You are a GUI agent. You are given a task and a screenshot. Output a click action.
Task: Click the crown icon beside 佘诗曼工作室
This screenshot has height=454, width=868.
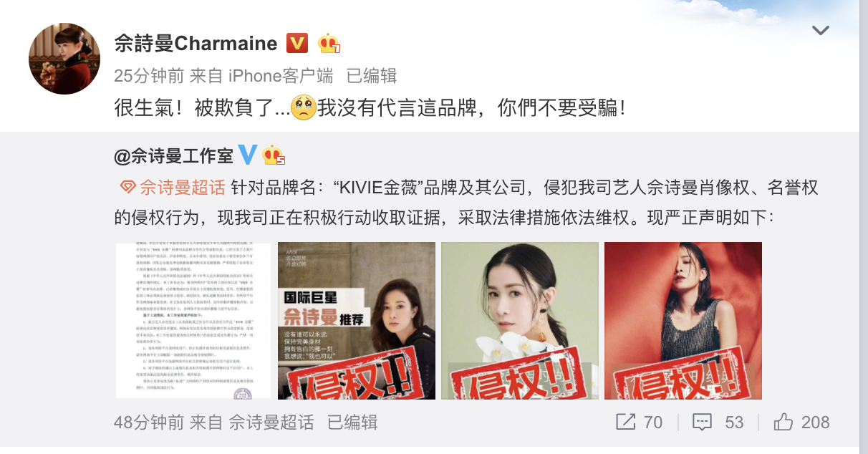pyautogui.click(x=274, y=155)
